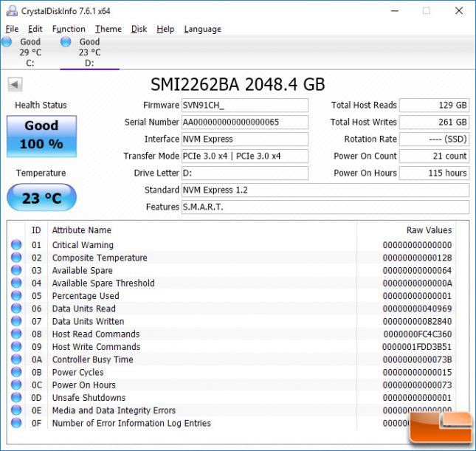Click status orb beside Controller Busy Time
476x451 pixels.
tap(16, 359)
